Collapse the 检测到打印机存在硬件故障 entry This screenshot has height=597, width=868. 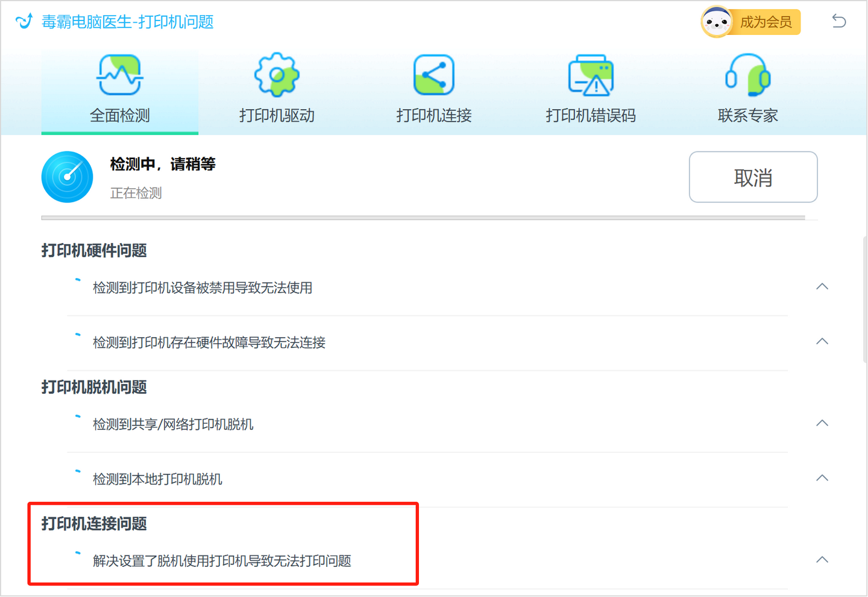tap(822, 341)
